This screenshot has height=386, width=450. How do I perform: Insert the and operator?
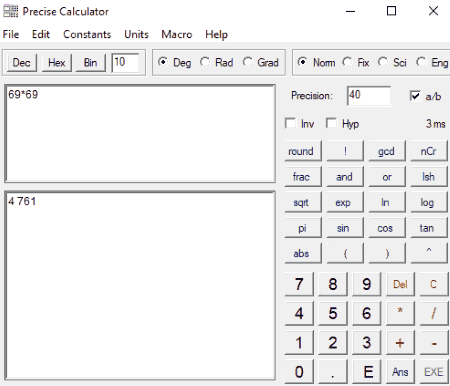(x=345, y=176)
